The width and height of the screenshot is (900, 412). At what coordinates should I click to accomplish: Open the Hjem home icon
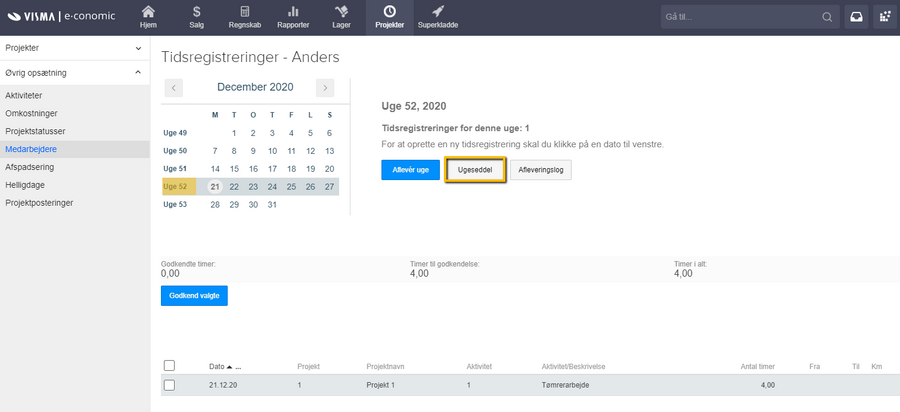point(148,12)
